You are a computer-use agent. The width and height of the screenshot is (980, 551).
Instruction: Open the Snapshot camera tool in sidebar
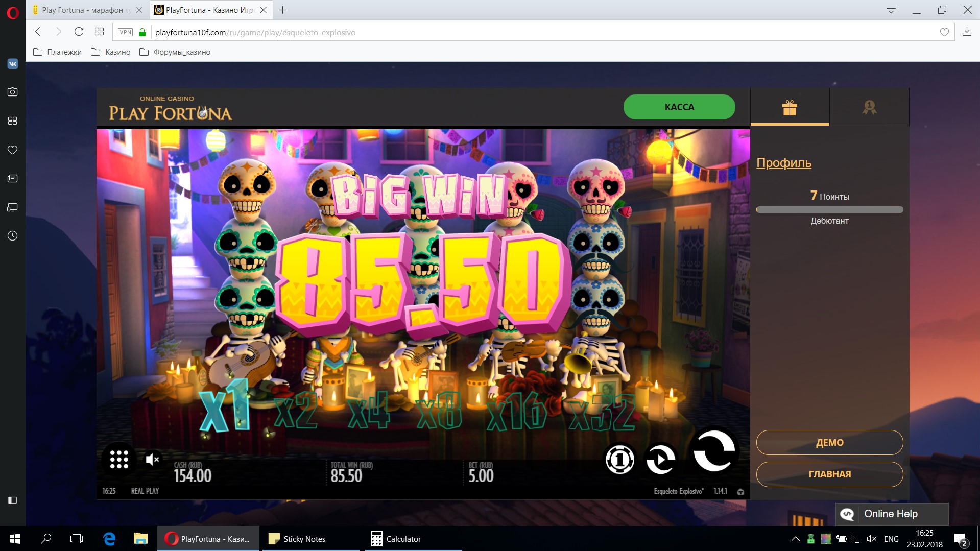[13, 92]
